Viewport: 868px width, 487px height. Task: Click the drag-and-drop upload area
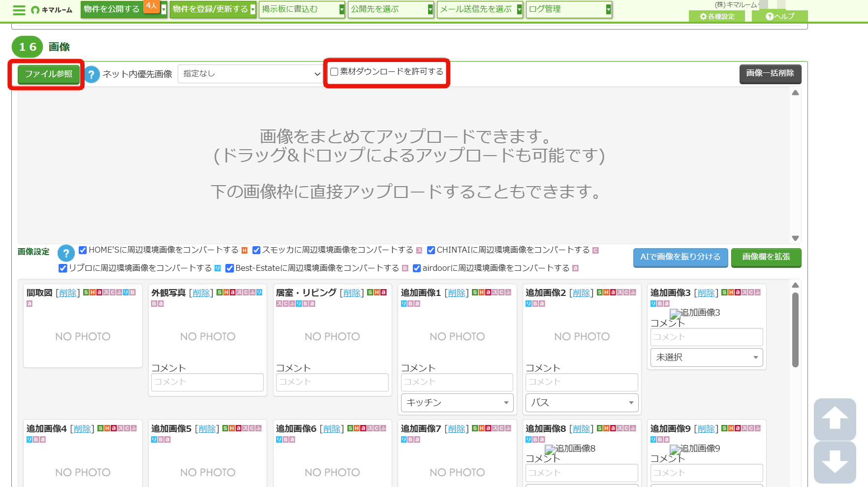tap(403, 165)
